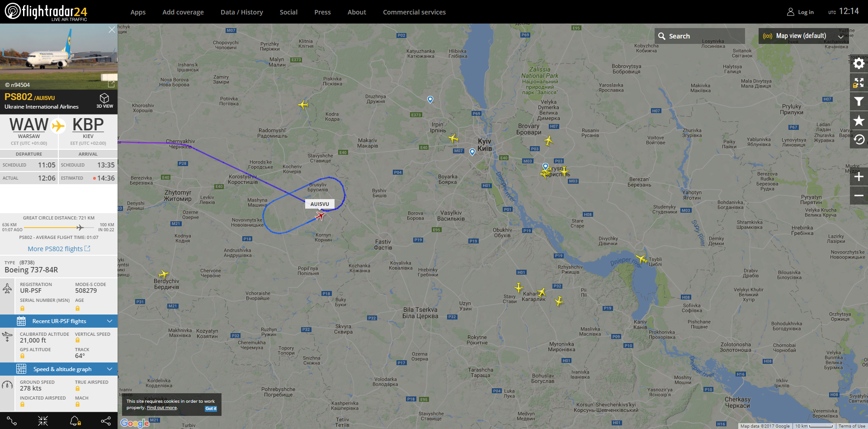Viewport: 868px width, 429px height.
Task: Open Map view (default) dropdown
Action: tap(803, 36)
